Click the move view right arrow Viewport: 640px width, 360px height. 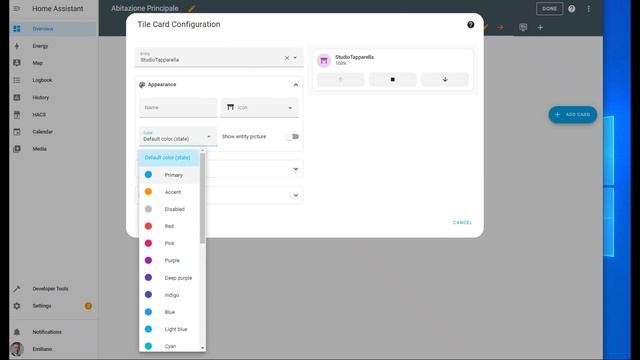(500, 27)
